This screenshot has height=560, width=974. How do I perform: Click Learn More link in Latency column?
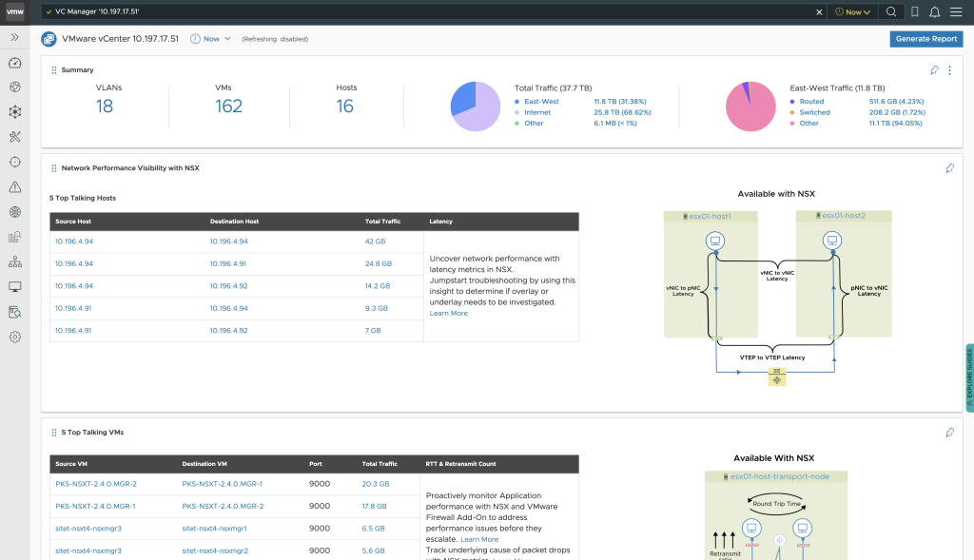pyautogui.click(x=448, y=313)
